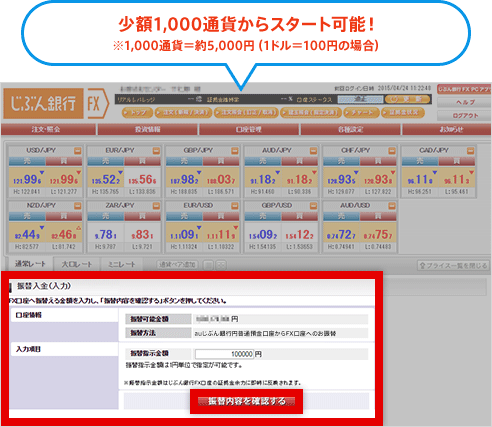Collapse the ZAR/JPY rate panel icon
The width and height of the screenshot is (492, 427).
[x=156, y=206]
